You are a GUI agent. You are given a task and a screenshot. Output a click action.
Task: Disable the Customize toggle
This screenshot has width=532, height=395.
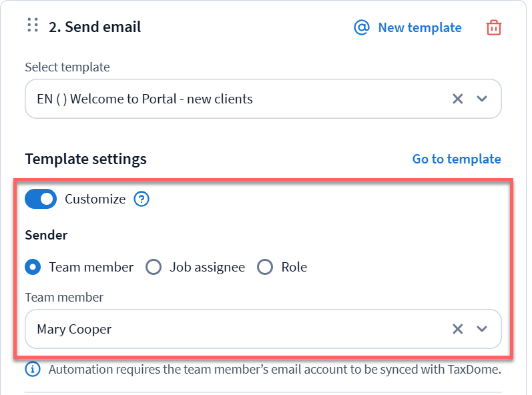[x=41, y=199]
